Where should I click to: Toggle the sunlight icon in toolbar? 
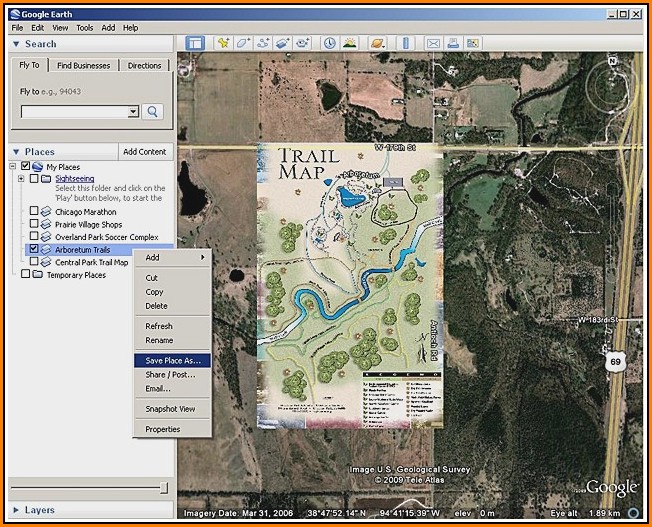coord(350,43)
